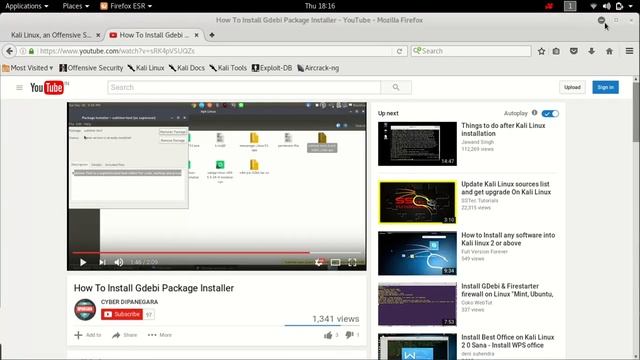Save page to Pocket

[573, 51]
